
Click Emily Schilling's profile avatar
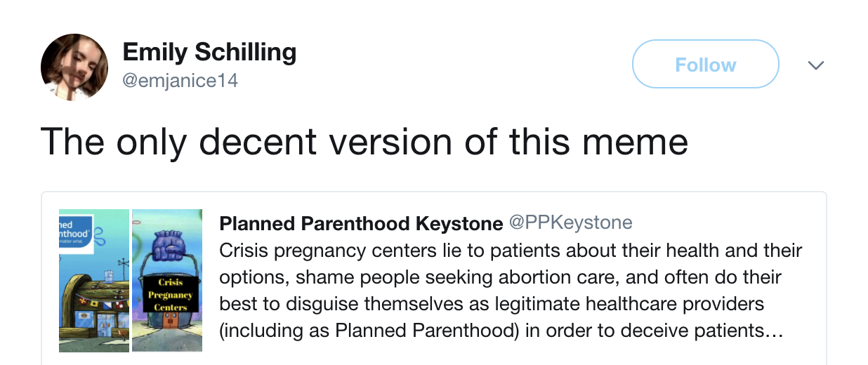[74, 67]
